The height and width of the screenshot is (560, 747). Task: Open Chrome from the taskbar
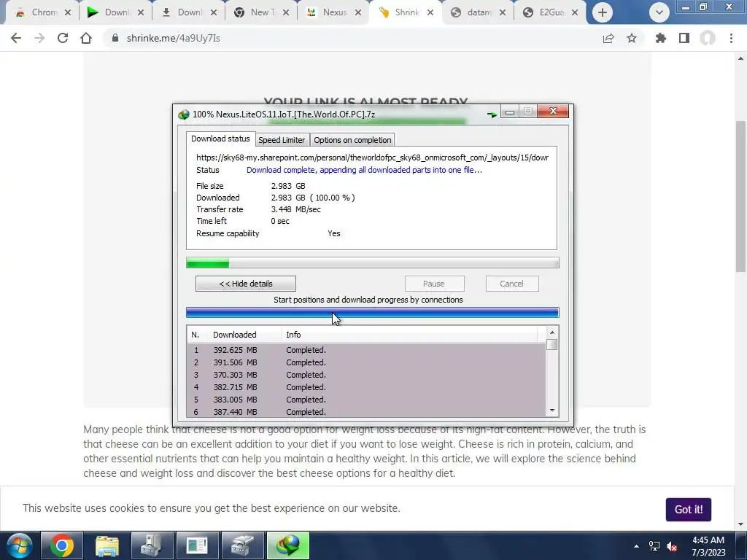[x=62, y=545]
